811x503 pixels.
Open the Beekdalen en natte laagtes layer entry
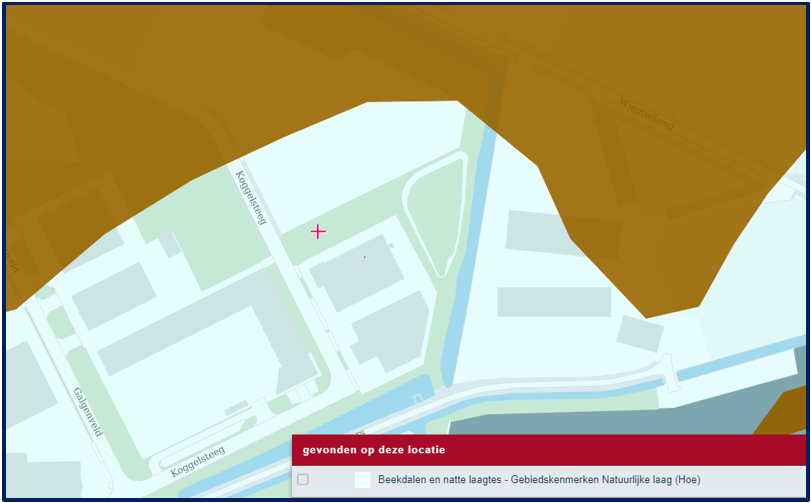[538, 480]
